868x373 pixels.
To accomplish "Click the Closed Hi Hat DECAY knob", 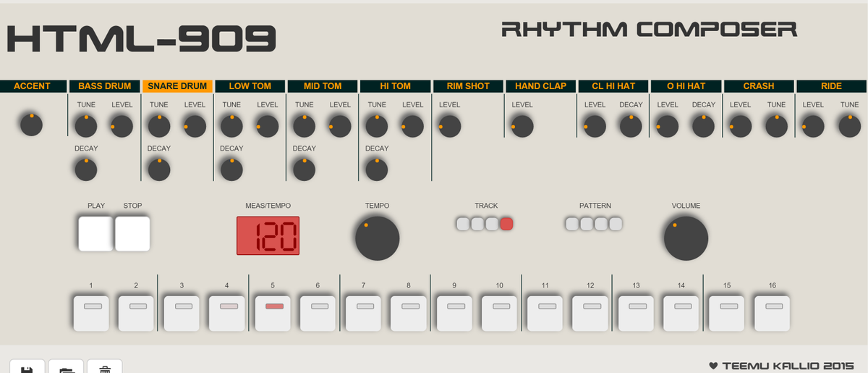I will point(631,127).
